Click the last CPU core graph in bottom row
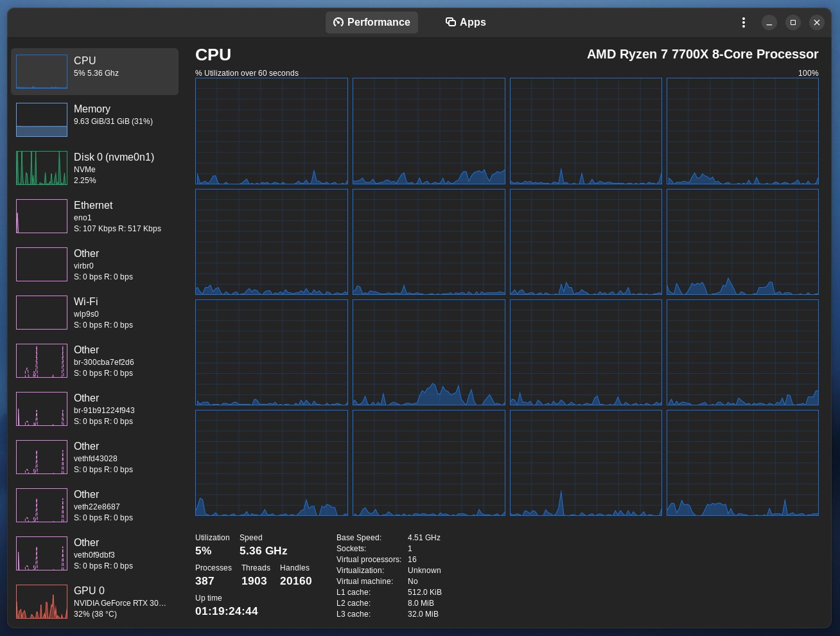Screen dimensions: 840x636 [742, 463]
